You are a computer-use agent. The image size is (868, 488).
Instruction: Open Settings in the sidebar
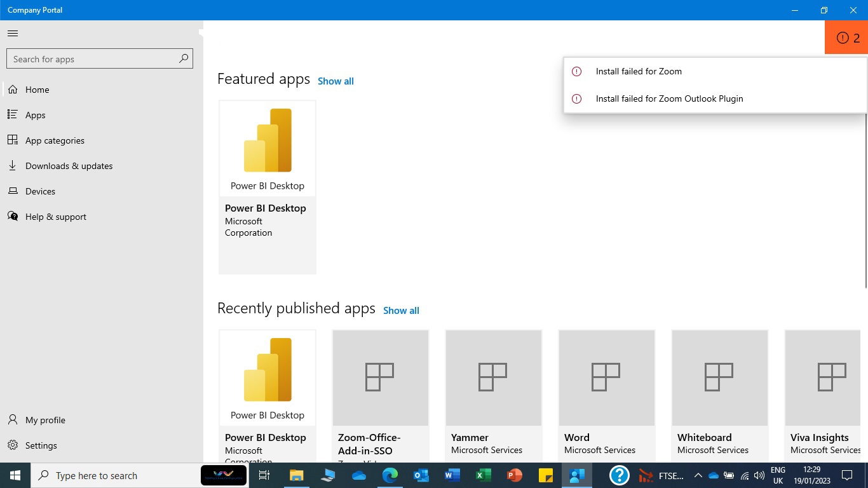(x=102, y=445)
